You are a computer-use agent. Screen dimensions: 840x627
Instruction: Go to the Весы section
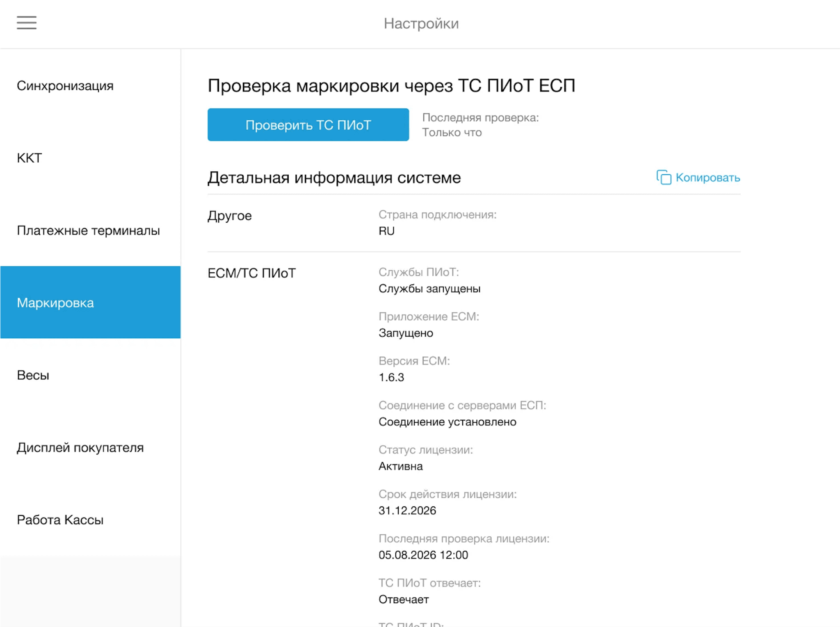click(x=90, y=375)
